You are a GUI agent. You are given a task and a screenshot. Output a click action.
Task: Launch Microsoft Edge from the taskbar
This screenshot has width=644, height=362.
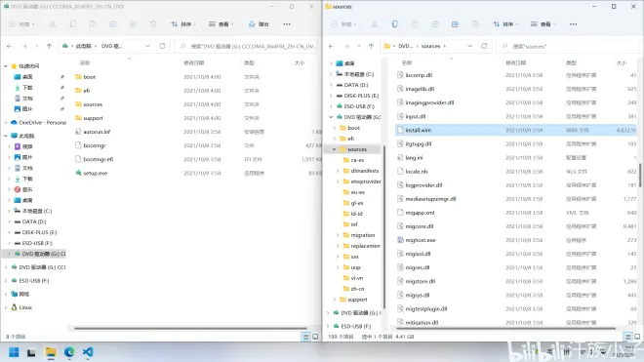(69, 352)
